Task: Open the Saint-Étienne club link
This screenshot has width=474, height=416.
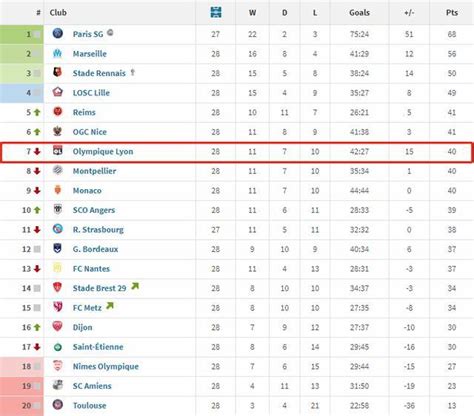Action: (x=98, y=347)
